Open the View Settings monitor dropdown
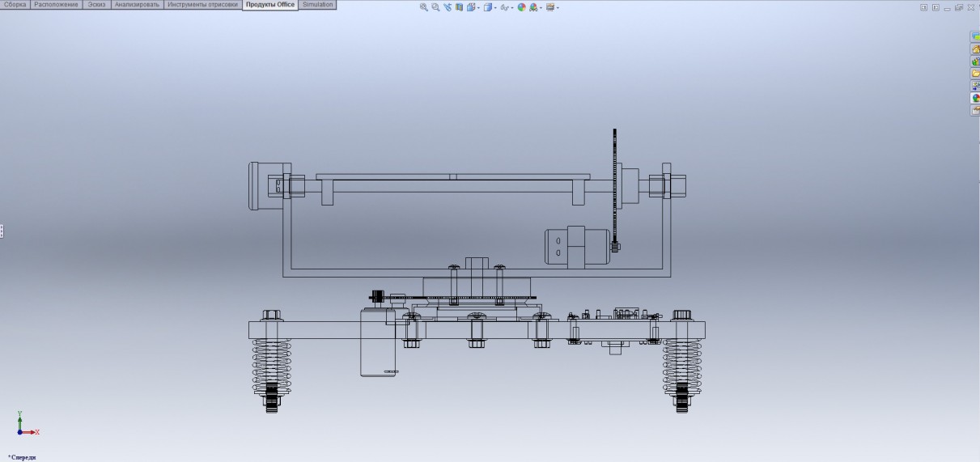The image size is (980, 462). click(x=558, y=8)
